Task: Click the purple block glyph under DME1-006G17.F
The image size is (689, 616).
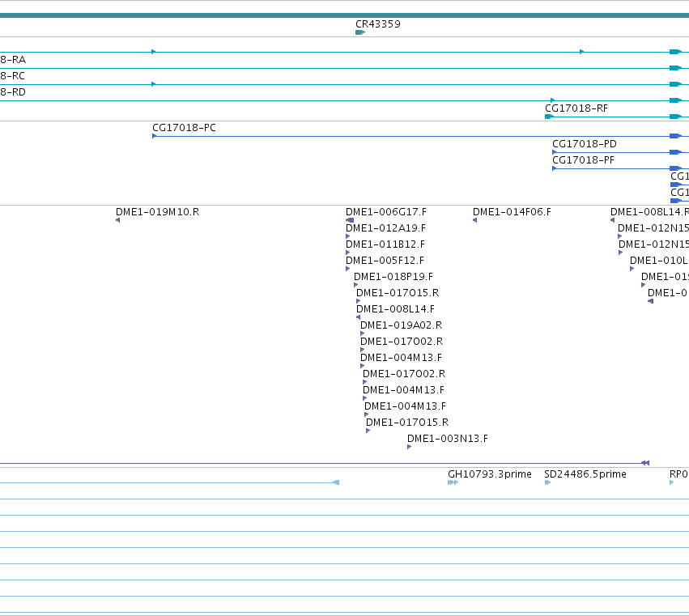Action: 350,220
